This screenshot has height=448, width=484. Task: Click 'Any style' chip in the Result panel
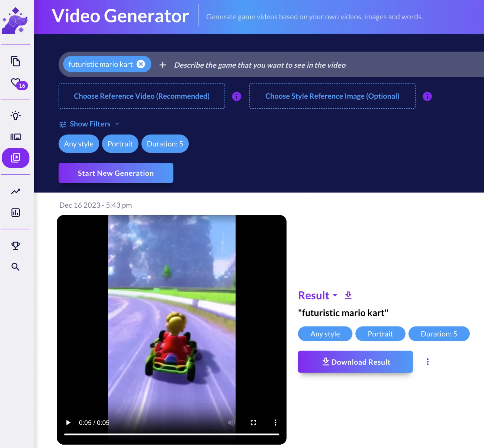coord(325,334)
